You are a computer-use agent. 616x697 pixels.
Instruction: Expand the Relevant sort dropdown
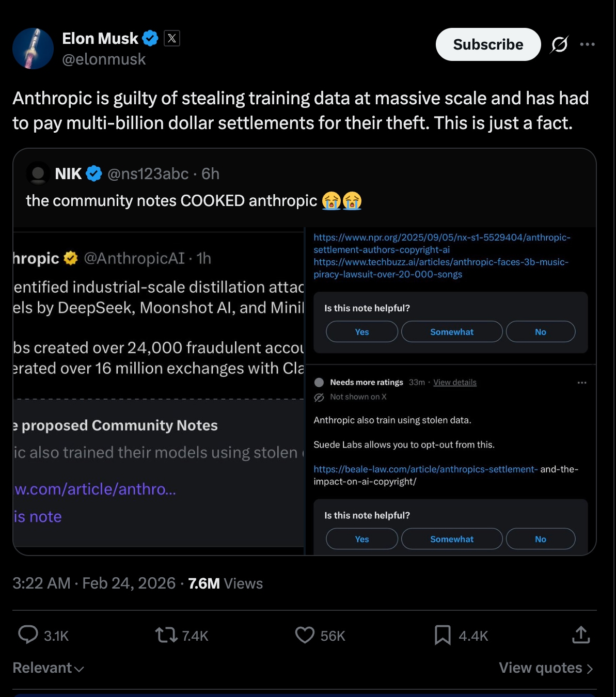(48, 668)
